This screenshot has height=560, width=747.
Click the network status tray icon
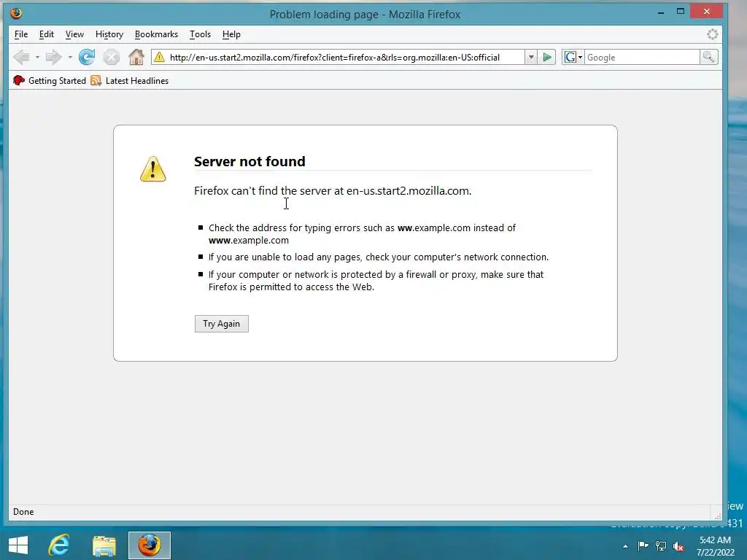661,546
